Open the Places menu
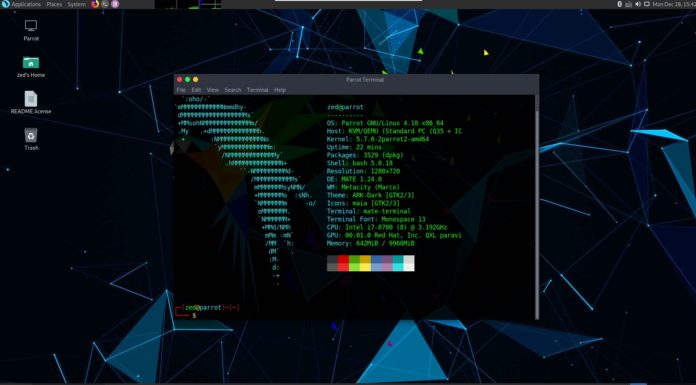Image resolution: width=696 pixels, height=385 pixels. click(54, 4)
